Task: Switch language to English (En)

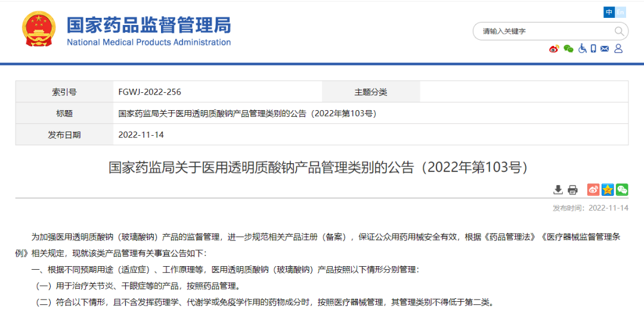Action: coord(620,13)
